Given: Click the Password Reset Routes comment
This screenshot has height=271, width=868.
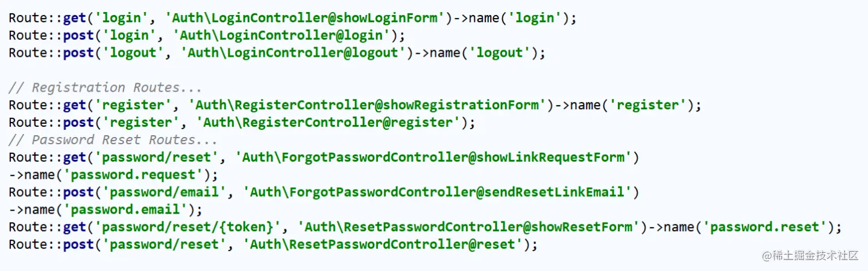Looking at the screenshot, I should pos(113,140).
